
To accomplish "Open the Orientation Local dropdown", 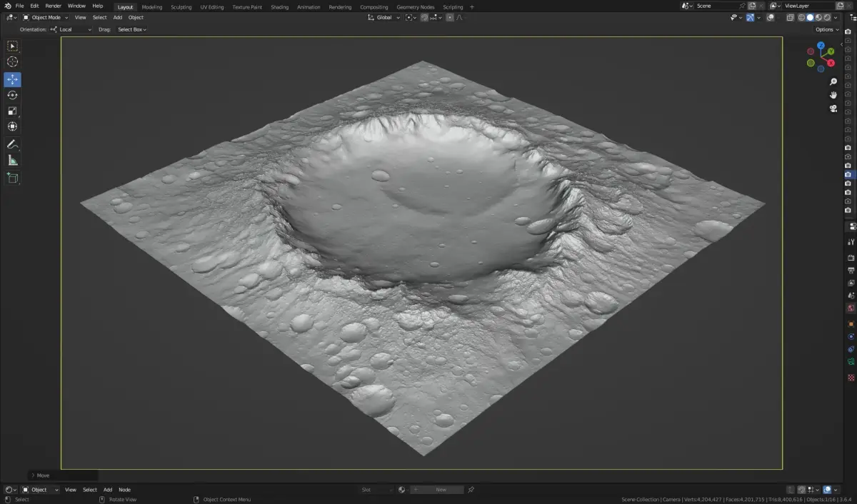I will (x=71, y=29).
